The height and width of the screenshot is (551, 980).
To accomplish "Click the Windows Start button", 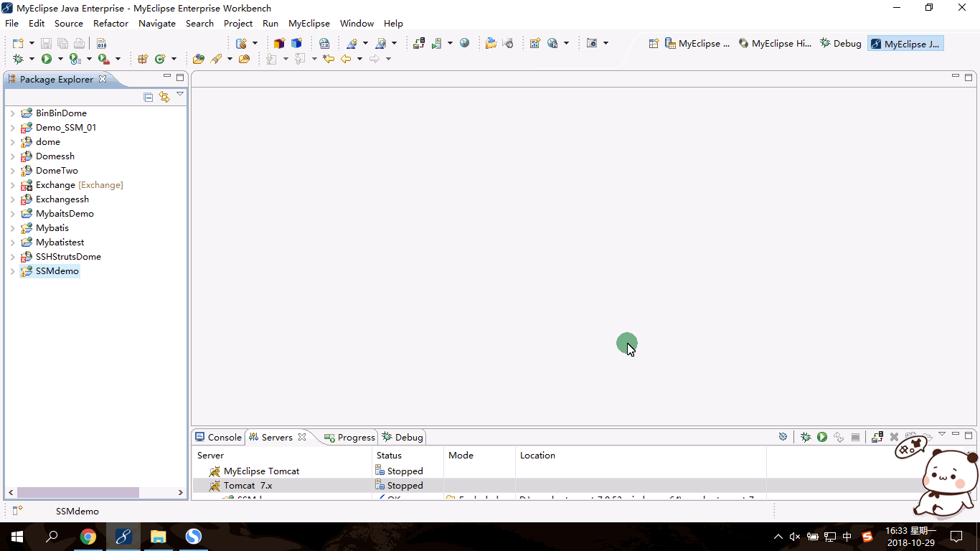I will pos(17,537).
